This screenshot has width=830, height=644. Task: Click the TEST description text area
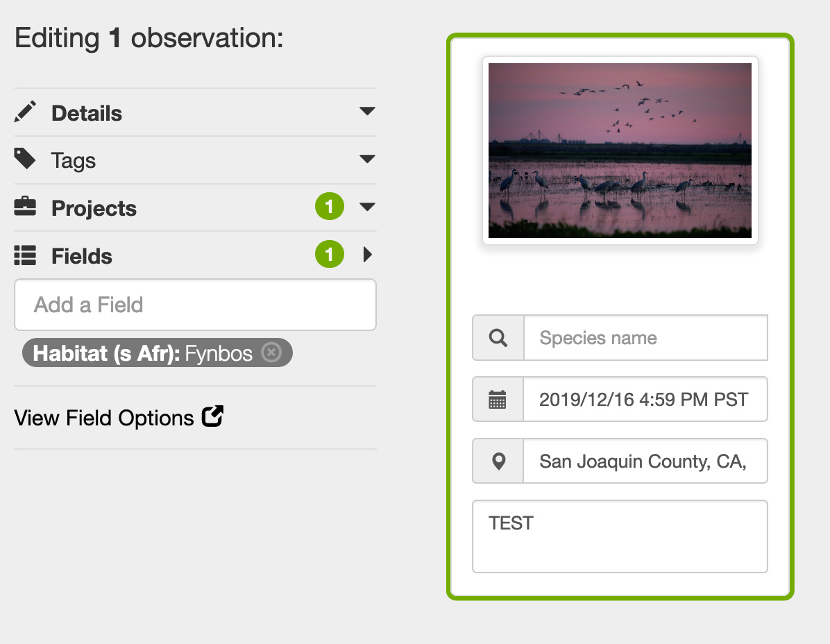(x=620, y=536)
